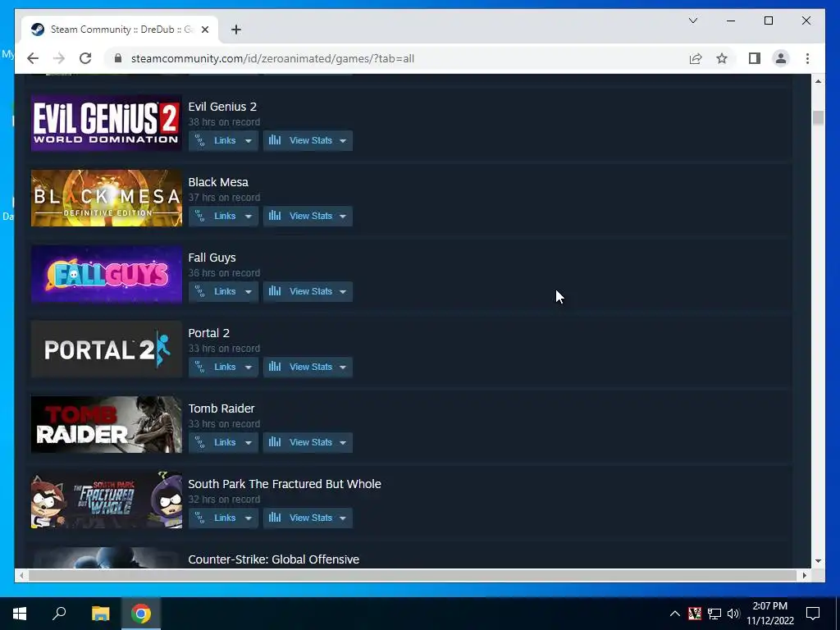Screen dimensions: 840x630
Task: Click the horizontal scrollbar at page bottom
Action: pos(413,575)
